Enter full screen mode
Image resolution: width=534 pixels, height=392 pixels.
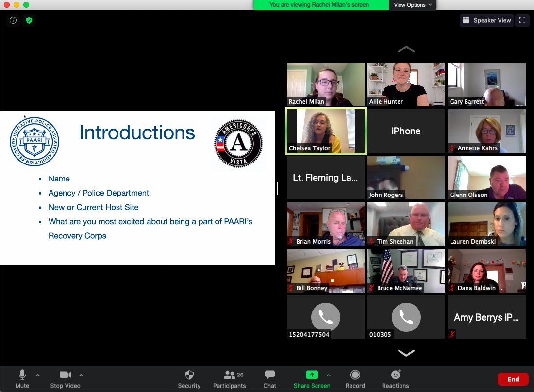522,20
